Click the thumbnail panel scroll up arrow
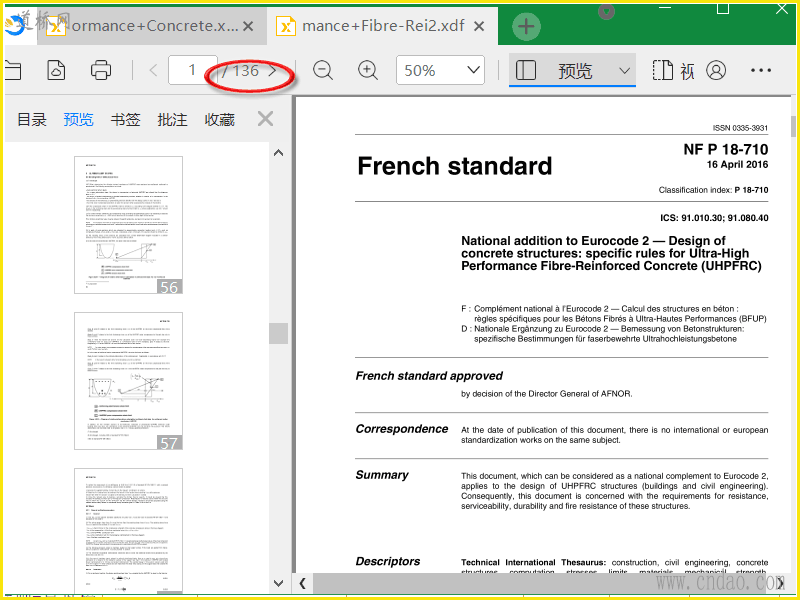 [x=279, y=153]
